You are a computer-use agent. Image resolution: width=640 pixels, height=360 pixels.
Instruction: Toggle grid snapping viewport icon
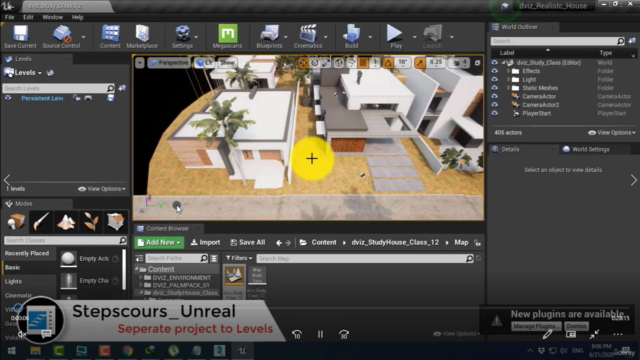tap(363, 63)
